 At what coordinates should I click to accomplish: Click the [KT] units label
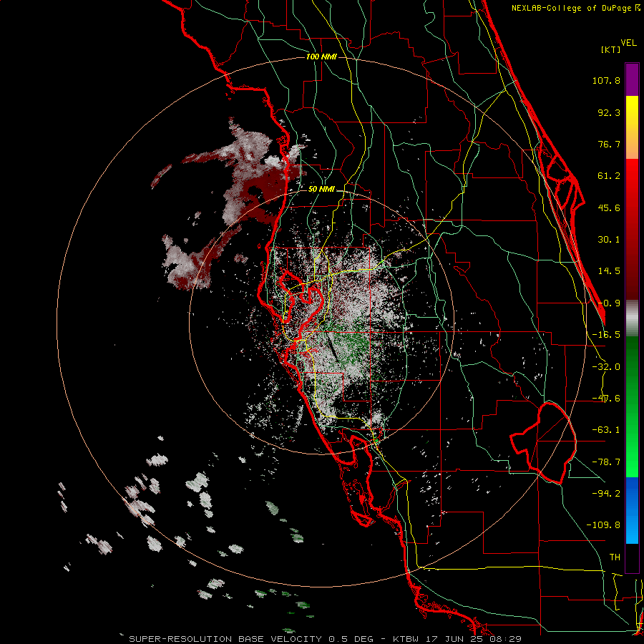(x=610, y=49)
